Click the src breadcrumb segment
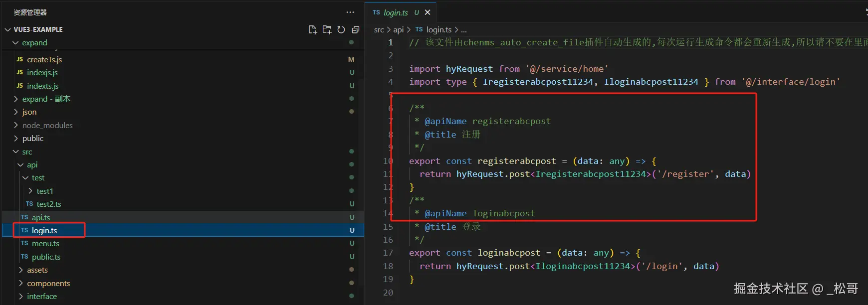Viewport: 868px width, 305px height. (x=379, y=30)
